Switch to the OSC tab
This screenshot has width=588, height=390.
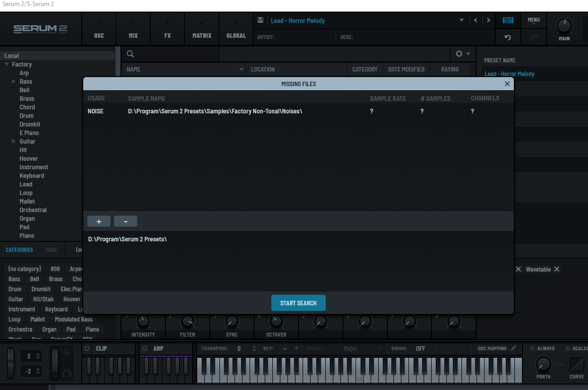click(99, 29)
